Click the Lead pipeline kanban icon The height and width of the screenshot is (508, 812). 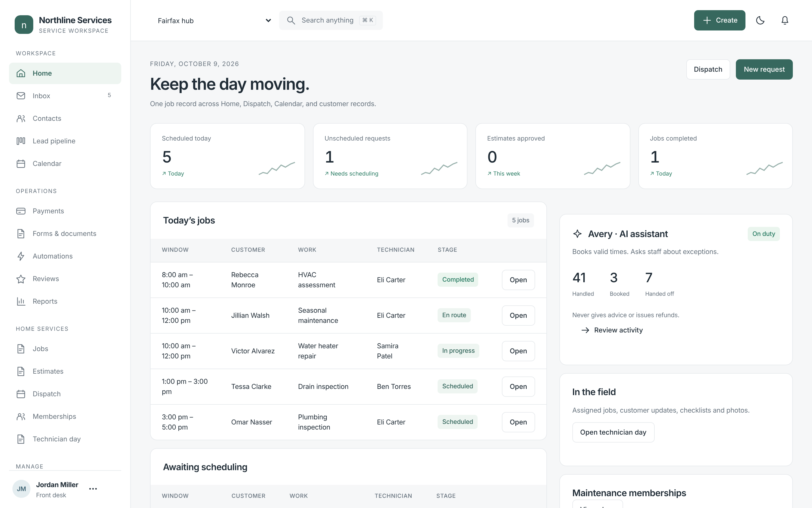(x=21, y=141)
